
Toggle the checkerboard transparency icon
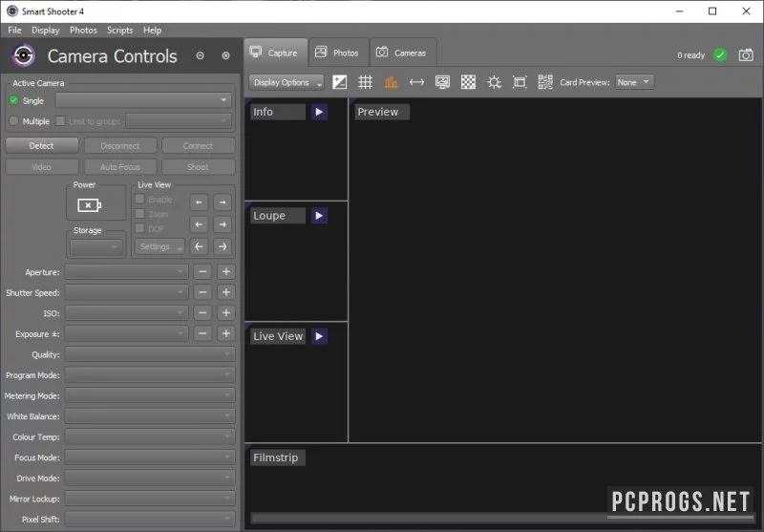coord(468,82)
